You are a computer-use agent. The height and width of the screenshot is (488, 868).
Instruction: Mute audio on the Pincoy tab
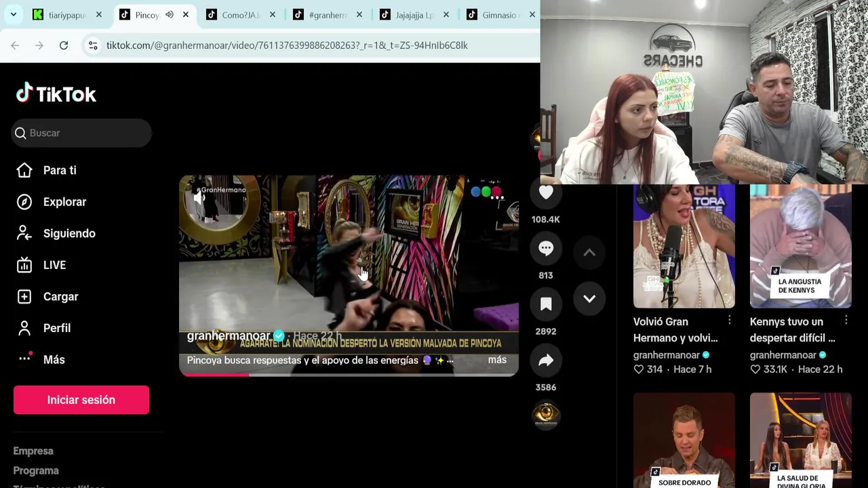(x=170, y=15)
